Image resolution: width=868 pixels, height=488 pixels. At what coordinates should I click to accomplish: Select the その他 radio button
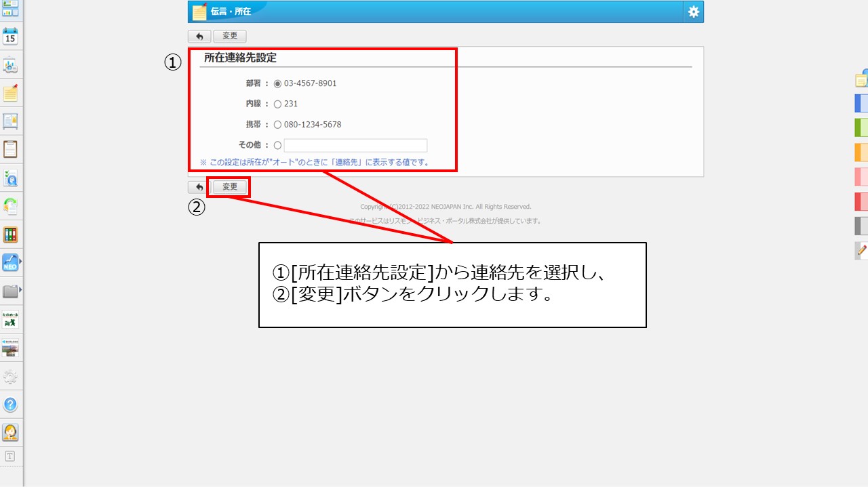pos(277,144)
